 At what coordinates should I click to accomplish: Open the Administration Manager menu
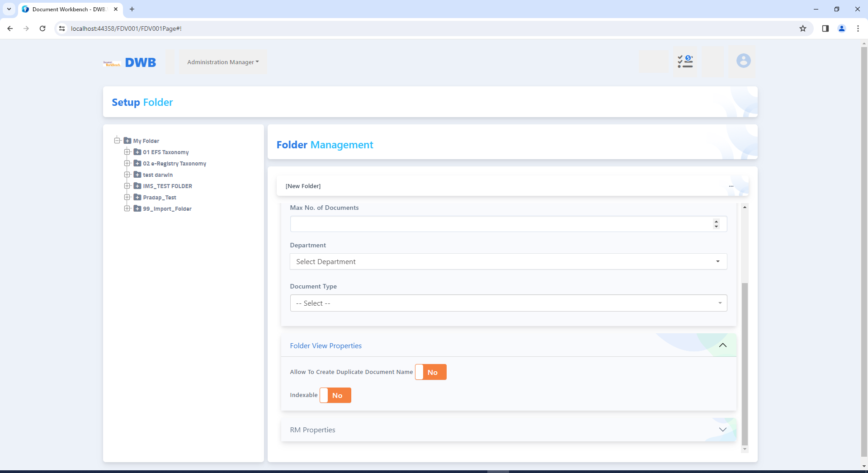pos(223,62)
